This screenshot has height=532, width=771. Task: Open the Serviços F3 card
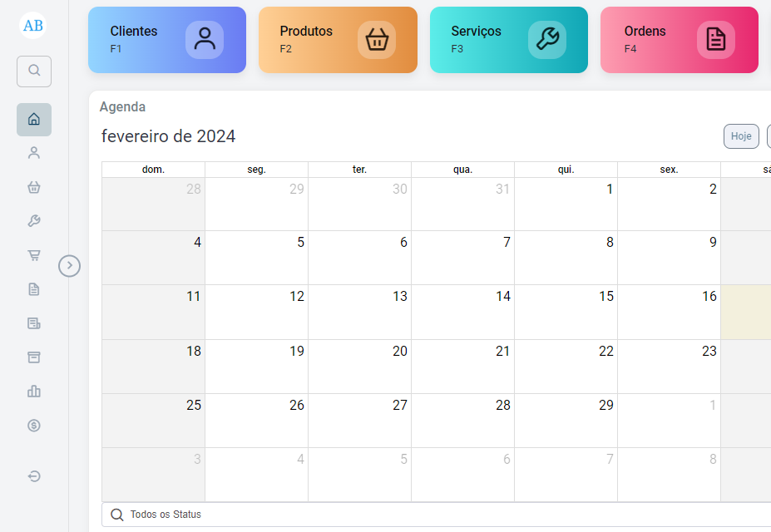pos(508,40)
